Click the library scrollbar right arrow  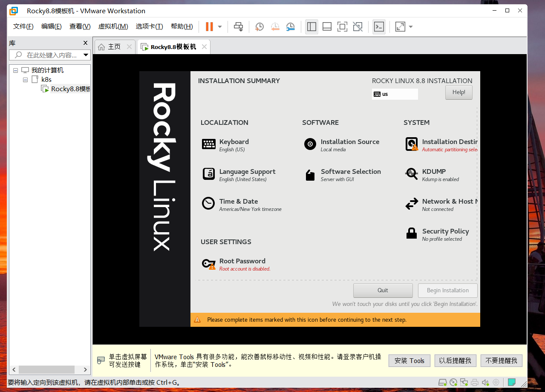click(85, 369)
